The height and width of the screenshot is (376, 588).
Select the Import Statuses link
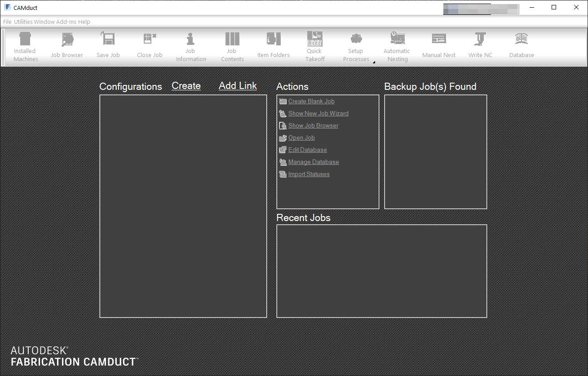pyautogui.click(x=309, y=174)
